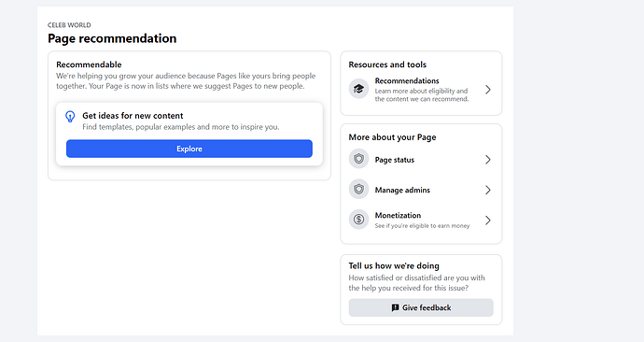Click the Give feedback button
Screen dimensions: 644x342
[421, 307]
